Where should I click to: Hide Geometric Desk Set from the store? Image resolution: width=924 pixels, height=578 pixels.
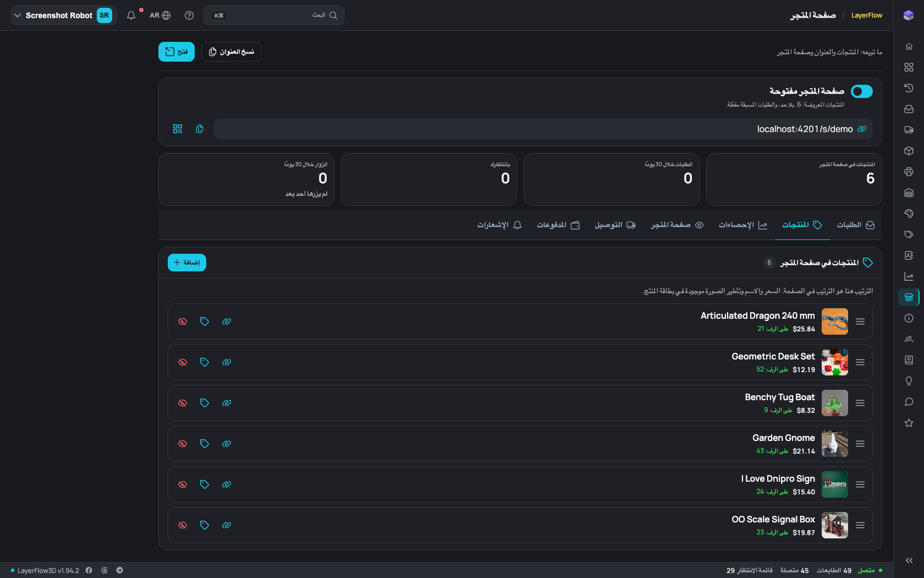[183, 362]
